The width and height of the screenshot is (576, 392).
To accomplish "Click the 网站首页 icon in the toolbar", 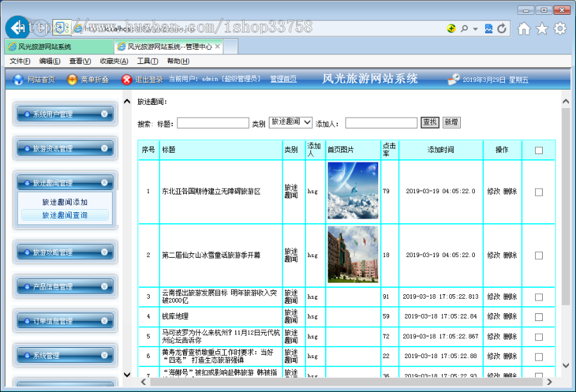I will tap(19, 79).
